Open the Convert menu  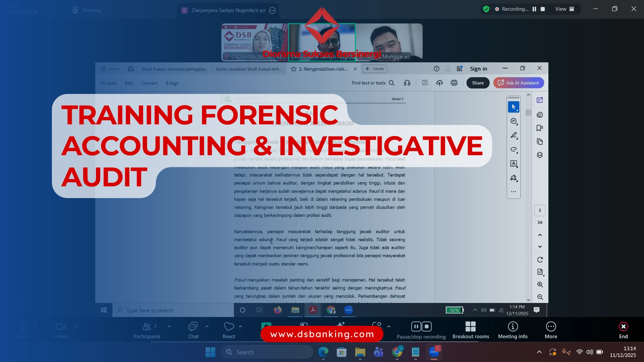(149, 83)
